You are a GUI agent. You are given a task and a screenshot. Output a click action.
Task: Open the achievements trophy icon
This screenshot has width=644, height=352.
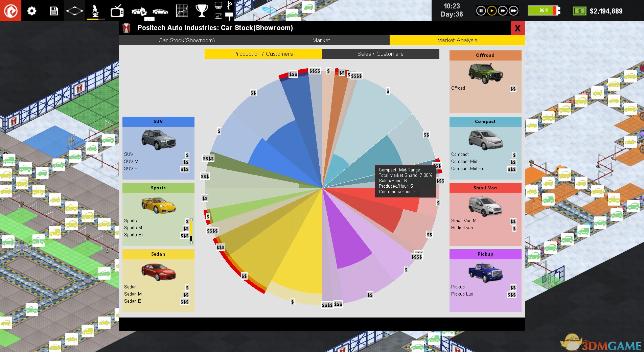[202, 11]
